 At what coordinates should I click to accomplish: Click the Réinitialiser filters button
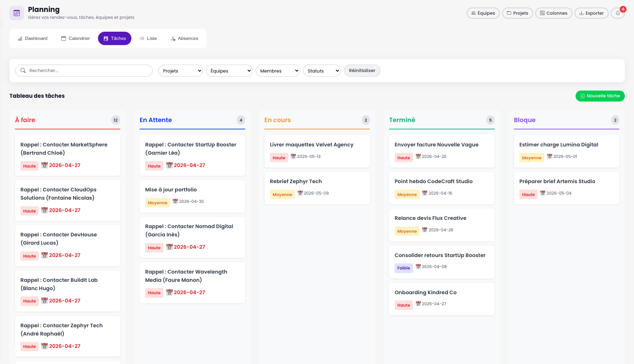(x=362, y=71)
